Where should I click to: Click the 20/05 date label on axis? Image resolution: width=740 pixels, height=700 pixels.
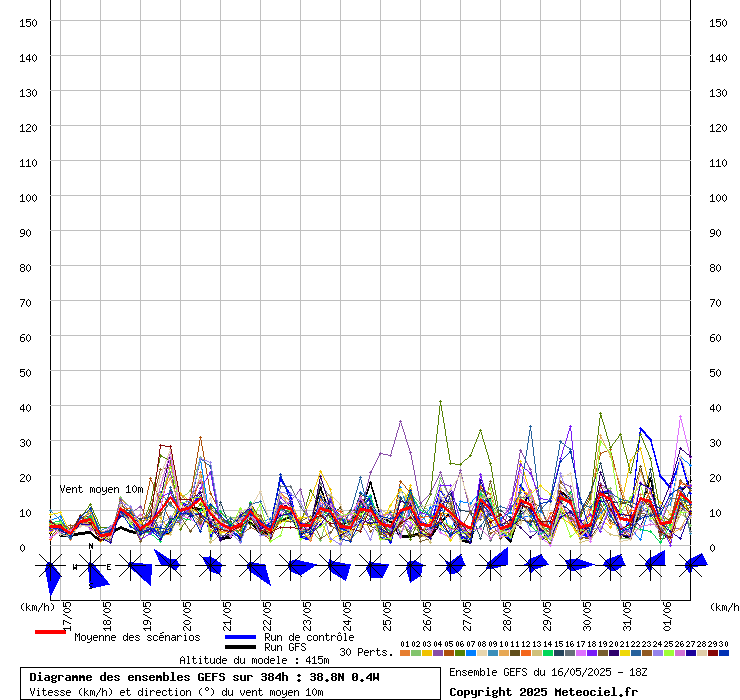186,611
